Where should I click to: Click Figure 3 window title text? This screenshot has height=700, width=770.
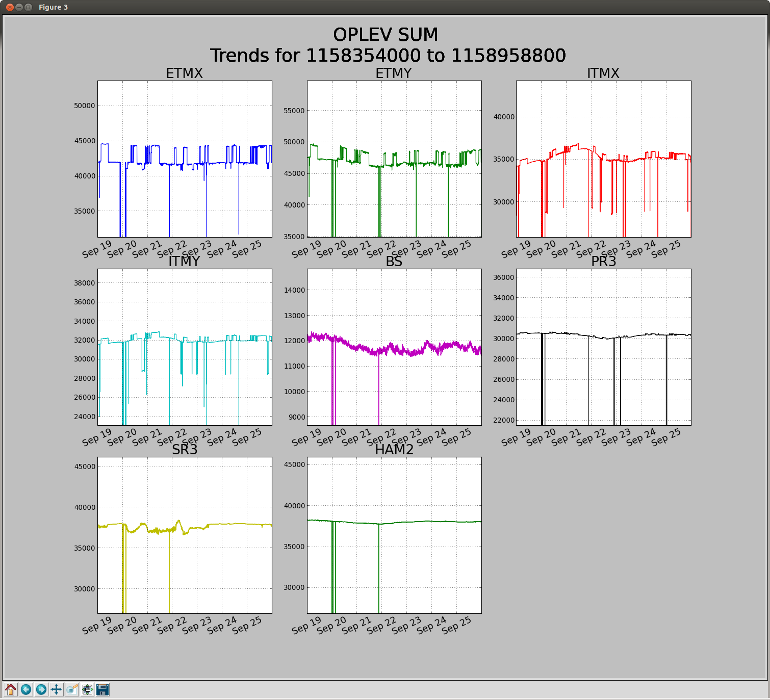pyautogui.click(x=53, y=7)
